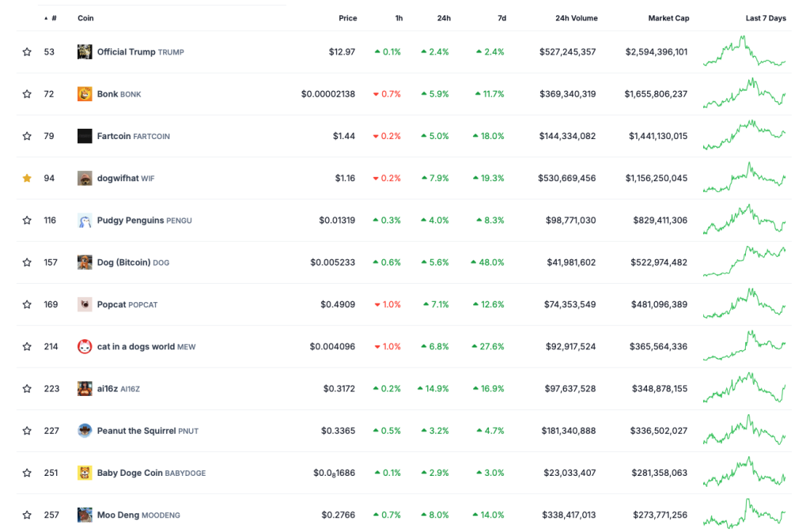The image size is (810, 532).
Task: Toggle the Moo Deng star
Action: point(27,515)
